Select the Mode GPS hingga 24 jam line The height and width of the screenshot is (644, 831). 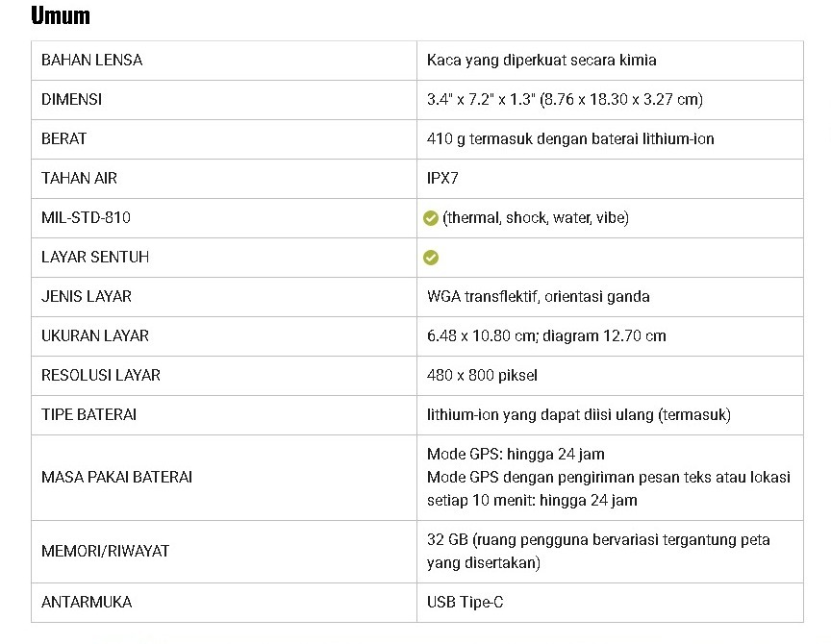[516, 454]
